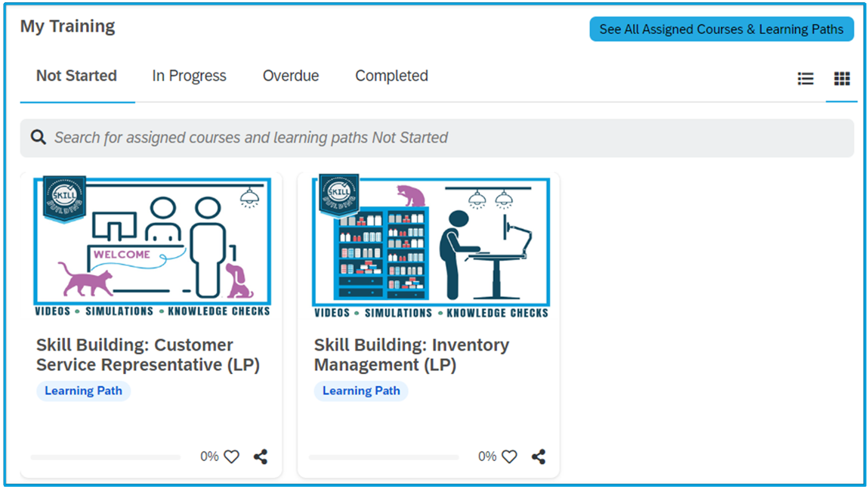Click Skill Building badge on Customer Service image
Screen dimensions: 868x489
(x=64, y=199)
